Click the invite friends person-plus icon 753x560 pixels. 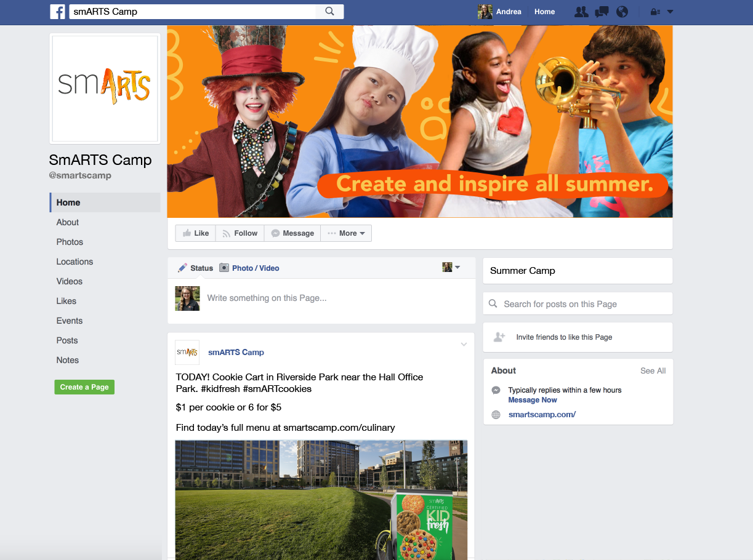[x=499, y=337]
